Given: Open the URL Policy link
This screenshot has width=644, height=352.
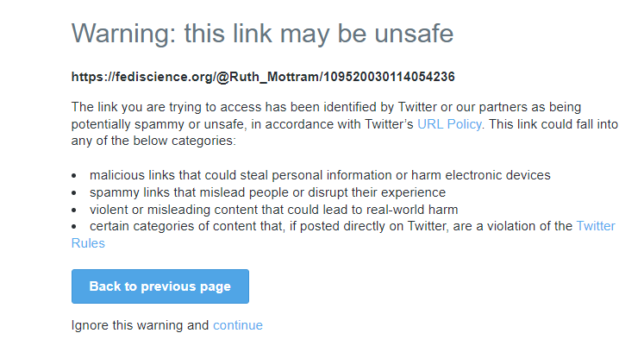Looking at the screenshot, I should point(450,124).
